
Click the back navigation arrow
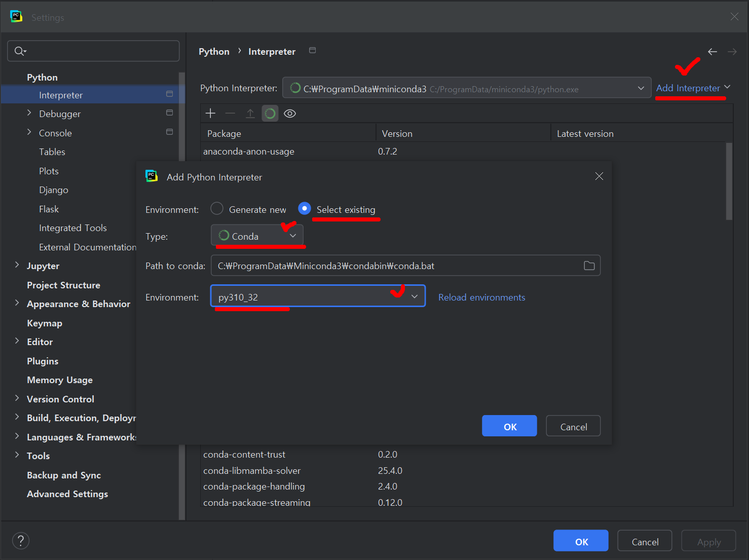[713, 52]
